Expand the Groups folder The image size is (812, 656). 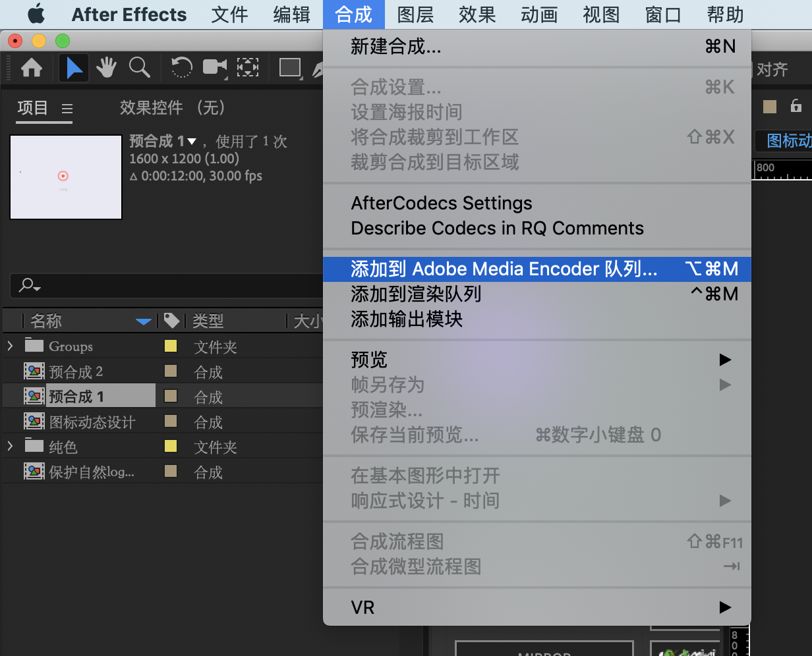(x=10, y=346)
